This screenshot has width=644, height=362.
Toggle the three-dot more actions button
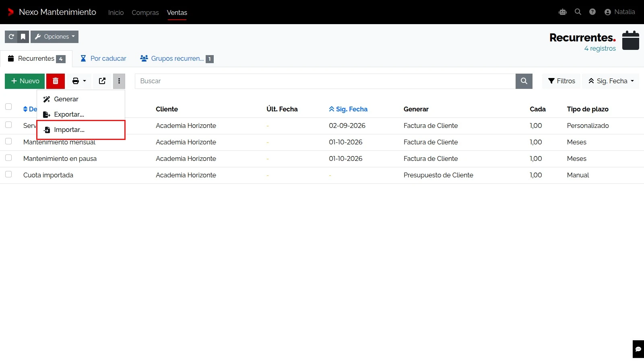pyautogui.click(x=119, y=81)
